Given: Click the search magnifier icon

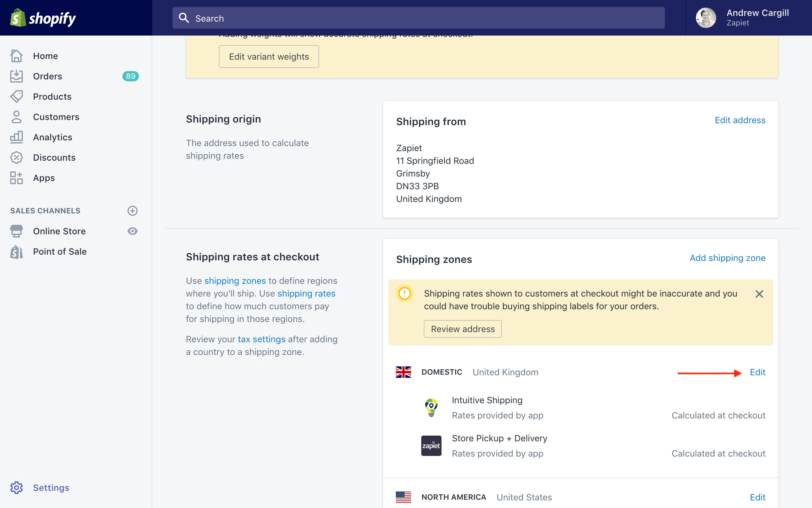Looking at the screenshot, I should tap(184, 18).
